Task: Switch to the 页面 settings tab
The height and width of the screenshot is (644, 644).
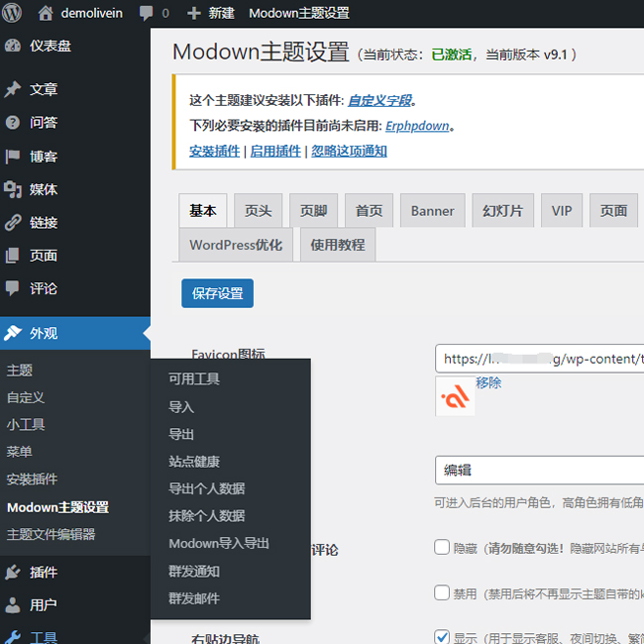Action: click(x=613, y=211)
